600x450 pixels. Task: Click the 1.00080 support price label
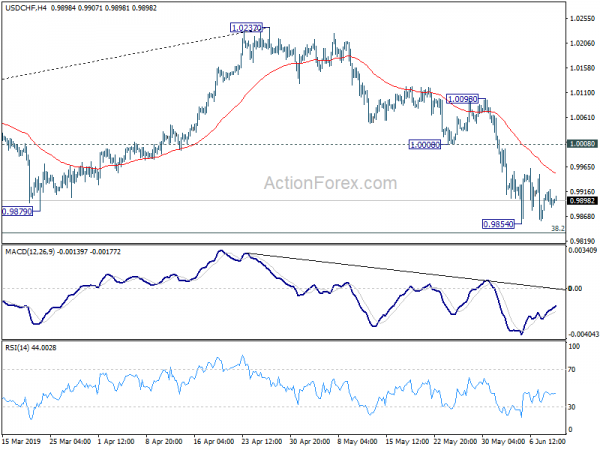tap(424, 145)
